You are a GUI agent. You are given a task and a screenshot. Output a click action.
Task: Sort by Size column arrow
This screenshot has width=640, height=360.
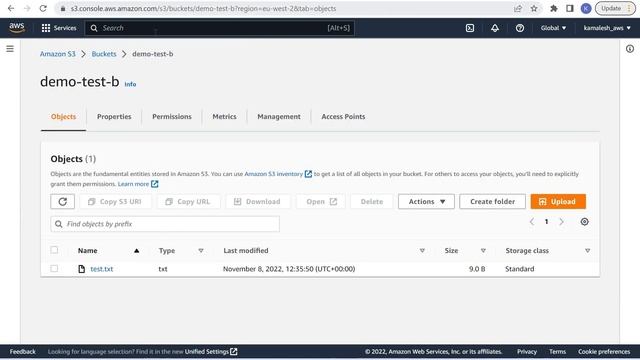[x=483, y=251]
